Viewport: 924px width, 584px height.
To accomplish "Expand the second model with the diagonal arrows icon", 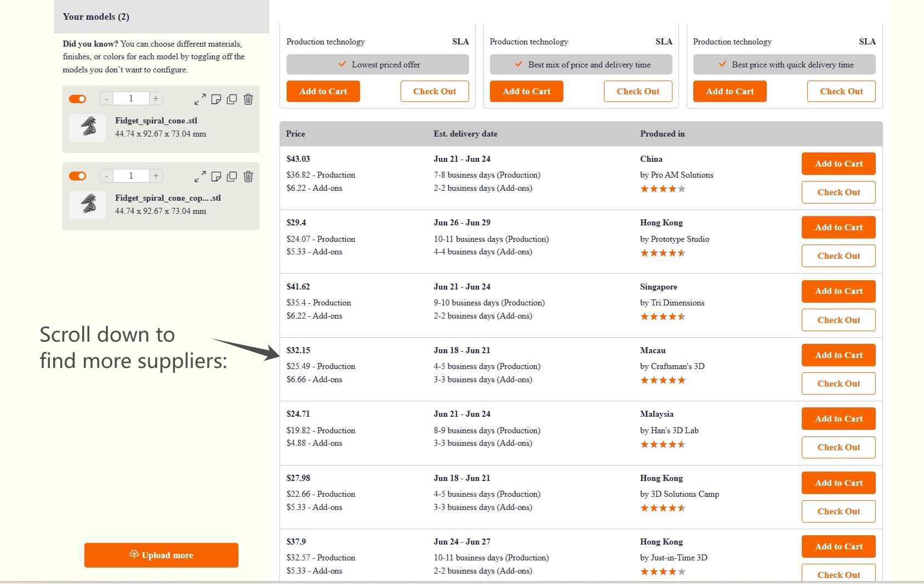I will coord(200,177).
